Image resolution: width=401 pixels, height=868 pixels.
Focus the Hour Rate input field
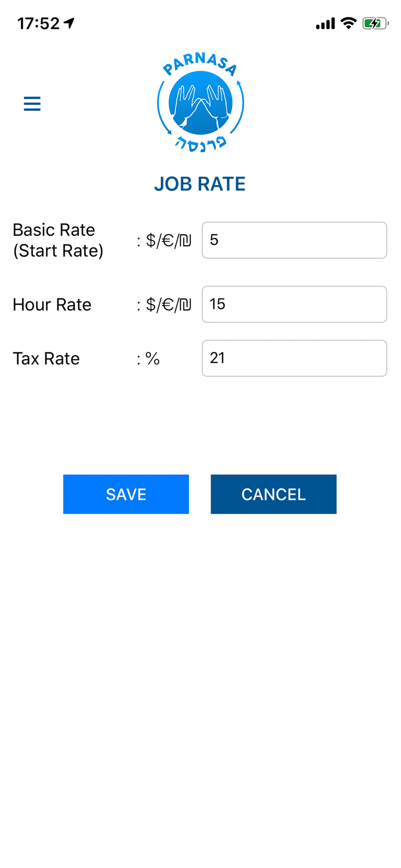pyautogui.click(x=294, y=304)
